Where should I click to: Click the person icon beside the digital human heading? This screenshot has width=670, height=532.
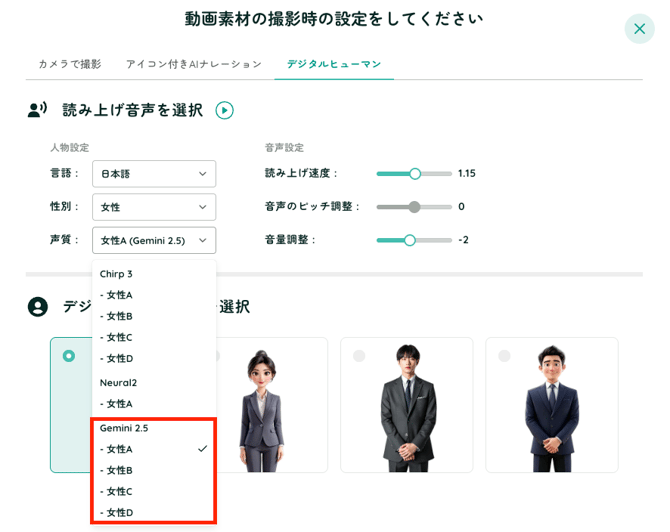point(38,307)
